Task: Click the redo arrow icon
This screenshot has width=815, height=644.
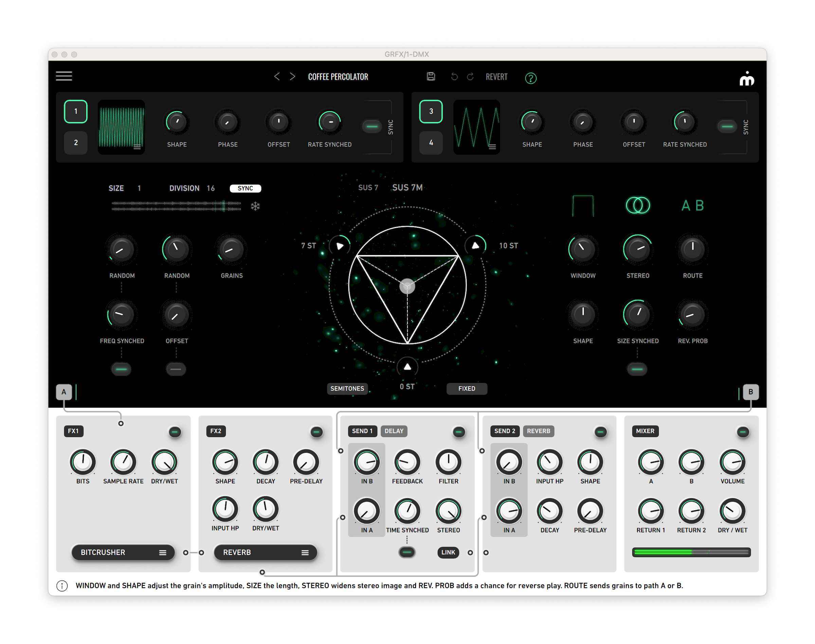Action: click(x=470, y=77)
